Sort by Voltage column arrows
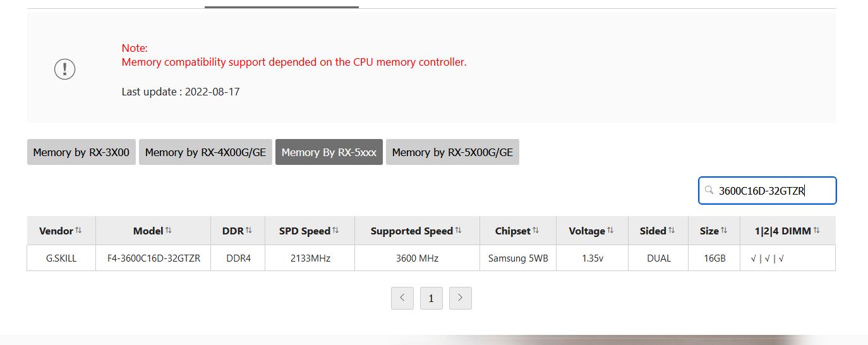 click(610, 231)
